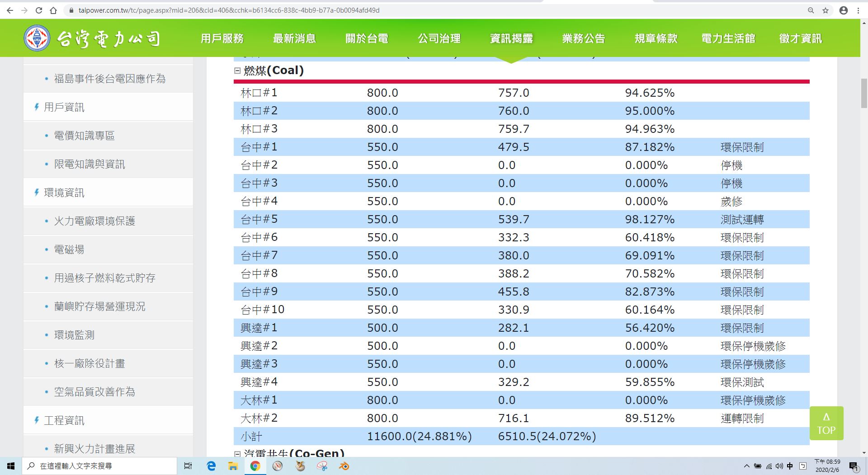868x475 pixels.
Task: Toggle the 中 input method indicator
Action: 790,466
